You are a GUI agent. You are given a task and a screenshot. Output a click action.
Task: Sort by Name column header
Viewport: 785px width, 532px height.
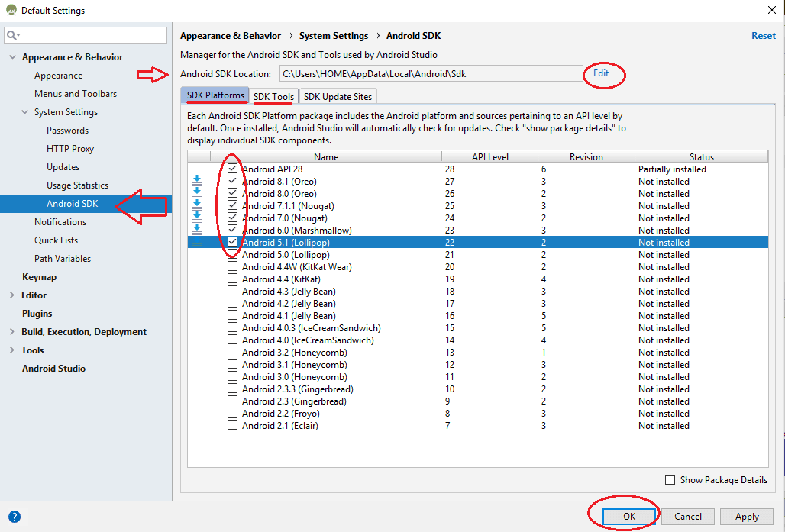[x=326, y=156]
